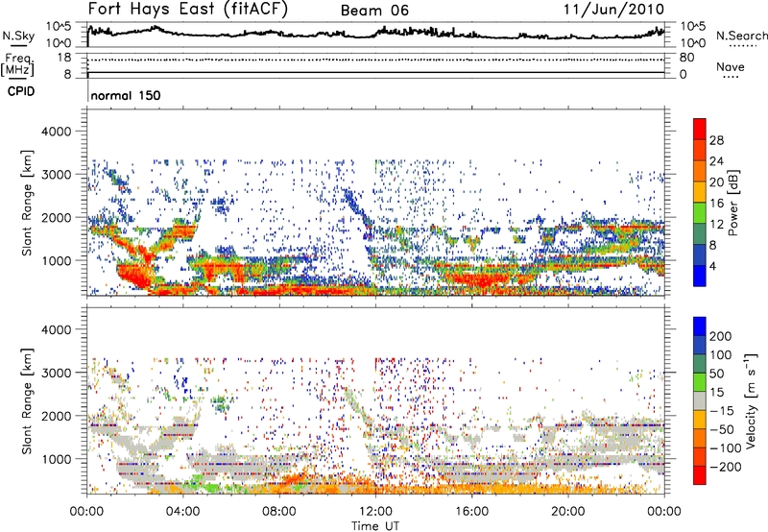Viewport: 768px width, 532px height.
Task: Click the "16:00" time axis label
Action: [x=471, y=512]
